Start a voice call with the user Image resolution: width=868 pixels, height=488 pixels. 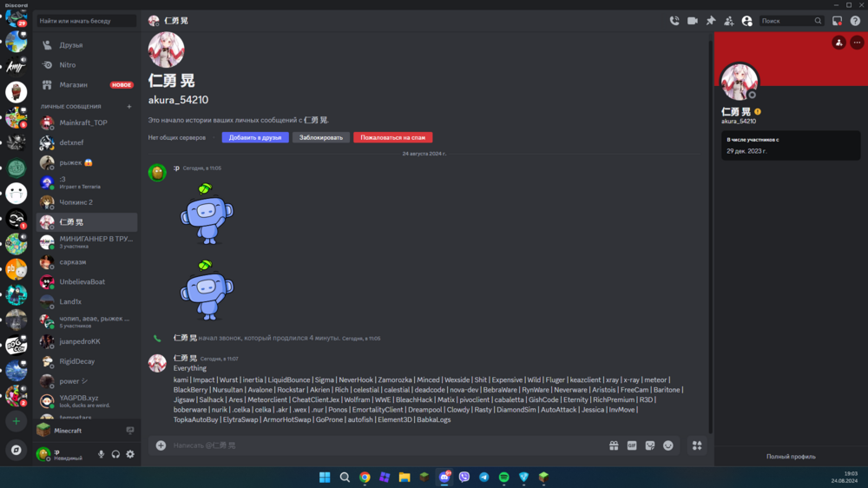click(x=674, y=21)
